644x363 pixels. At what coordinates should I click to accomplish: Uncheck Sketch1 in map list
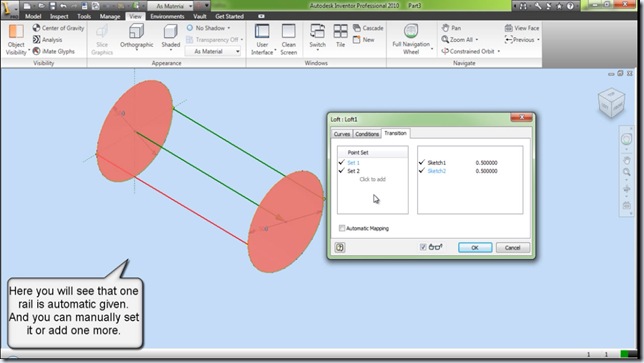(421, 163)
